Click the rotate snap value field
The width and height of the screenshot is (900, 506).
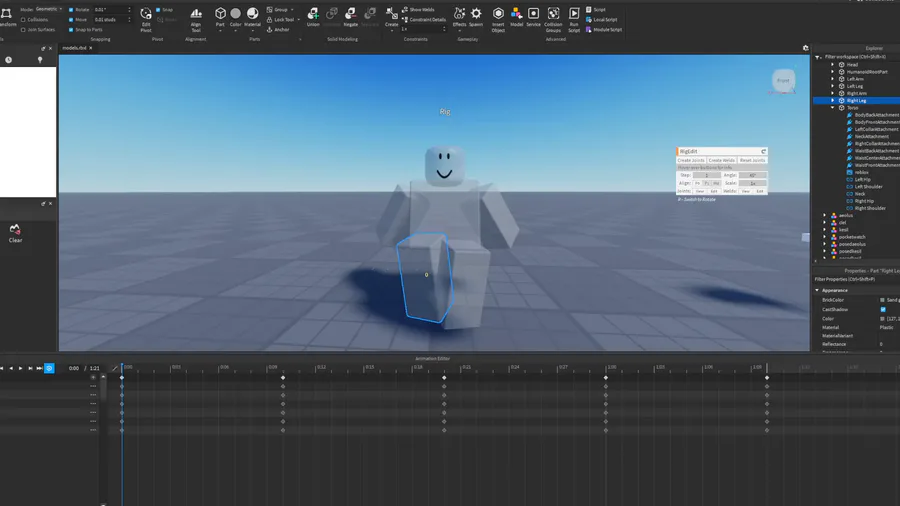111,10
